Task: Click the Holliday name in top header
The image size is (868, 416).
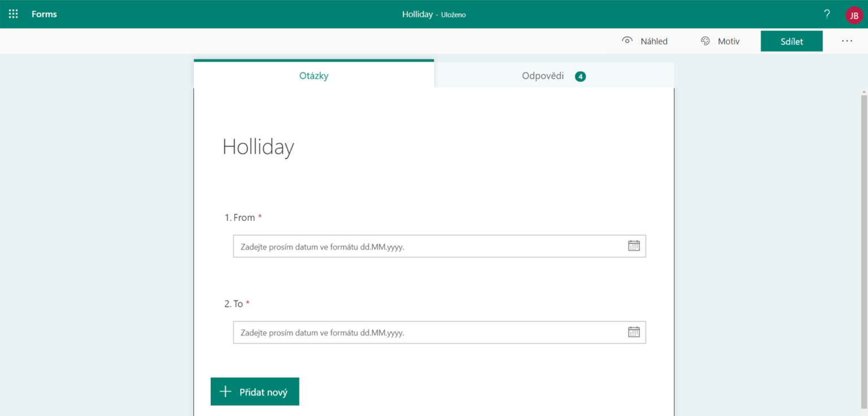Action: [x=417, y=14]
